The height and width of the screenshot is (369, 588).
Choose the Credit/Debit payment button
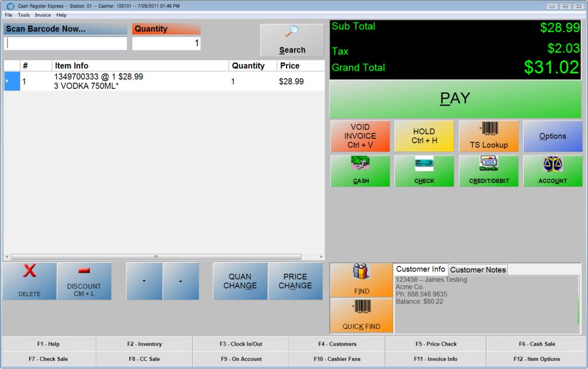pos(489,171)
